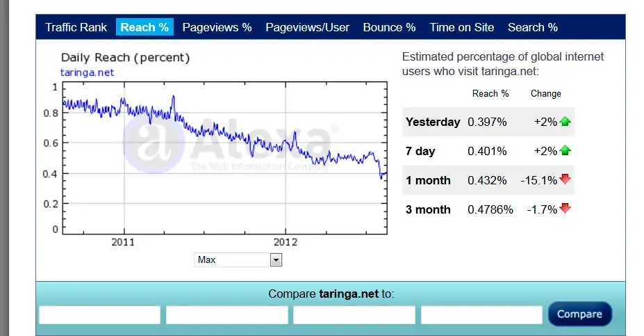Click the green up arrow for 7 day
The height and width of the screenshot is (336, 644).
pyautogui.click(x=565, y=150)
